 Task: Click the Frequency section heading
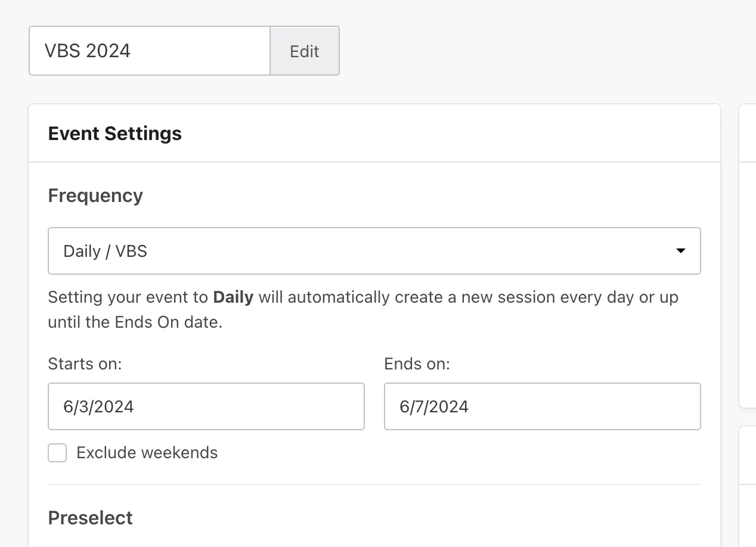pyautogui.click(x=95, y=195)
